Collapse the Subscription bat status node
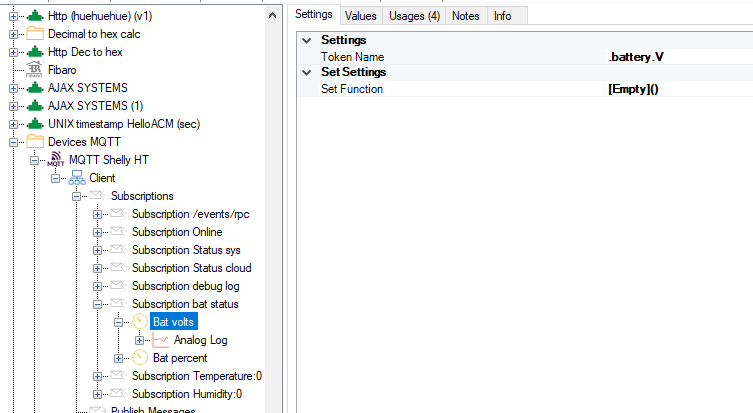The image size is (753, 413). click(98, 304)
